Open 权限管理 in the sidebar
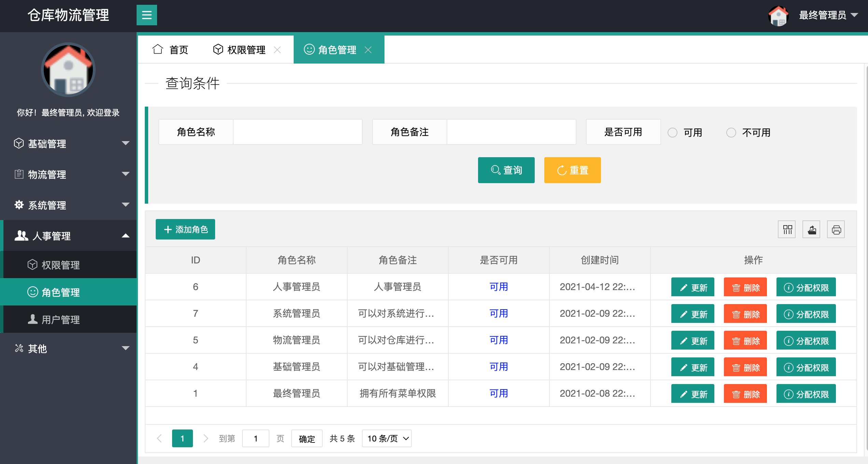868x464 pixels. 68,264
